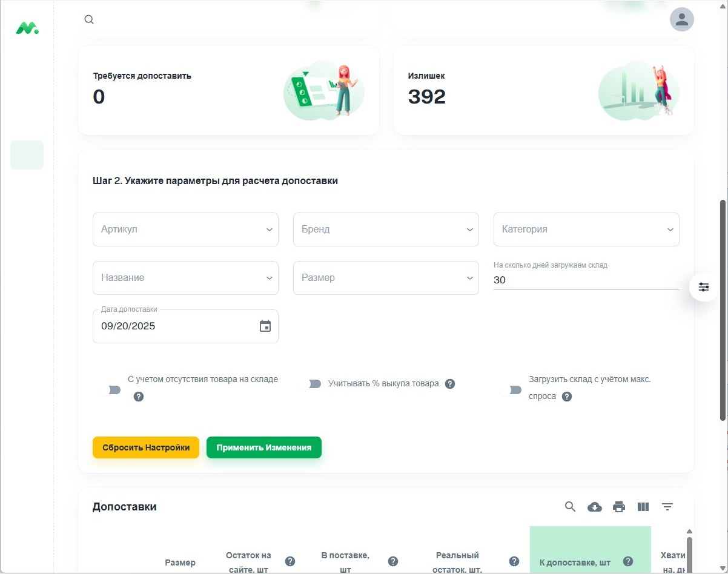Click the К допоставке, шт column header
The height and width of the screenshot is (574, 728).
pos(575,562)
